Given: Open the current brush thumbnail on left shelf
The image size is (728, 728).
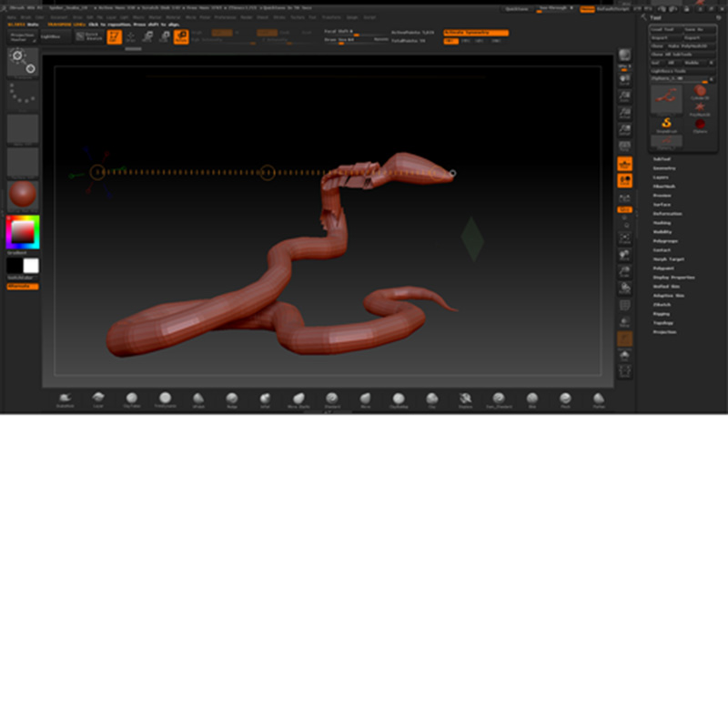Looking at the screenshot, I should pos(23,62).
